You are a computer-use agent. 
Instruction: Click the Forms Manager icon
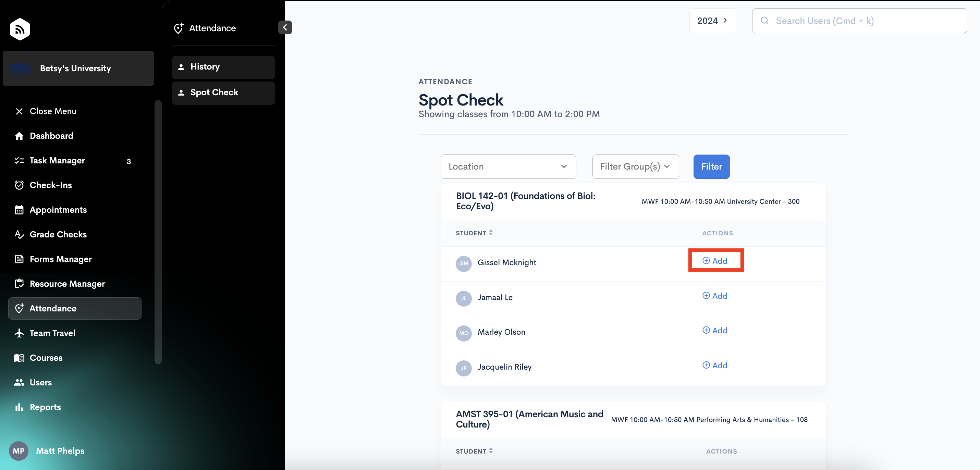point(19,259)
